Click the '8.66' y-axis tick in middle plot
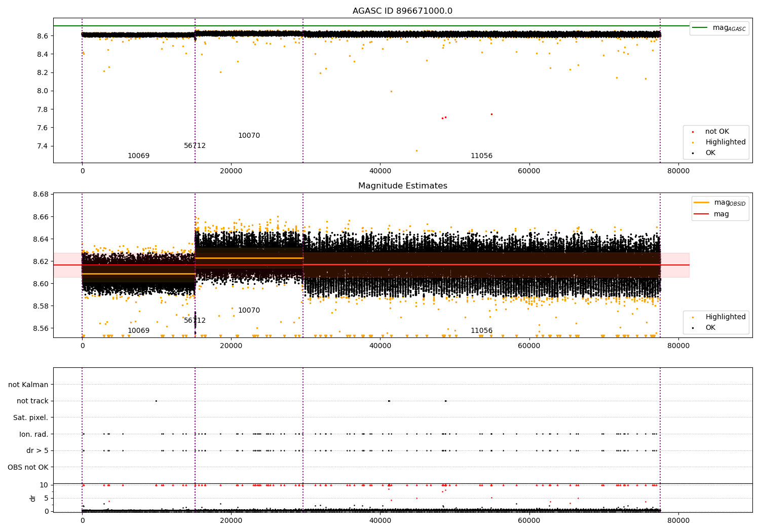The width and height of the screenshot is (760, 532). [x=40, y=217]
